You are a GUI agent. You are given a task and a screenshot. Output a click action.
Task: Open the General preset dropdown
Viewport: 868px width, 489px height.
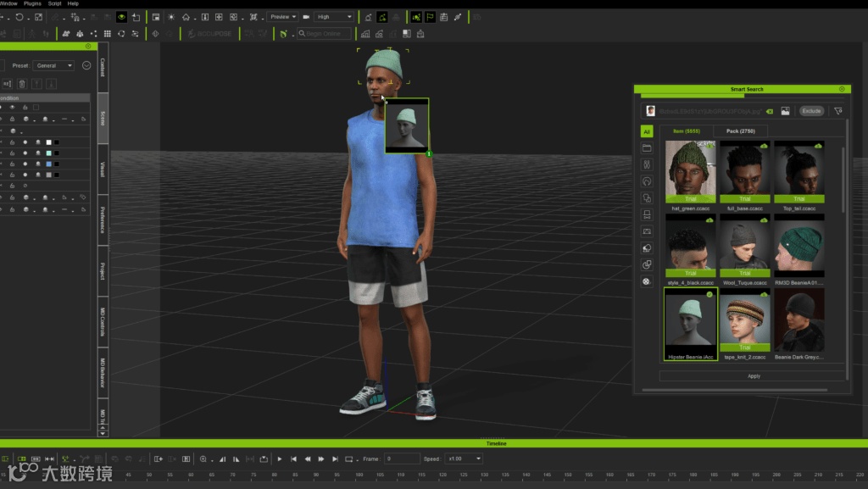click(53, 66)
